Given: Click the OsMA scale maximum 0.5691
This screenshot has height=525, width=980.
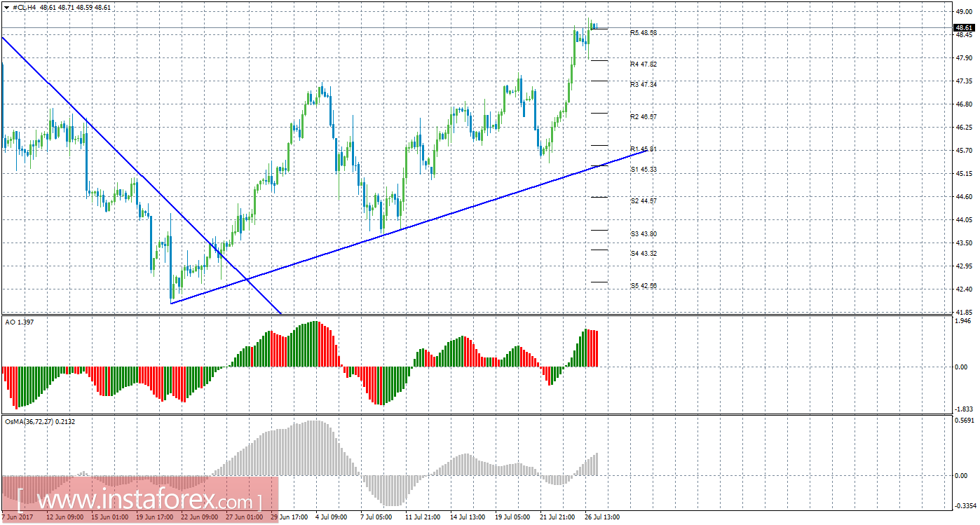Looking at the screenshot, I should 964,421.
